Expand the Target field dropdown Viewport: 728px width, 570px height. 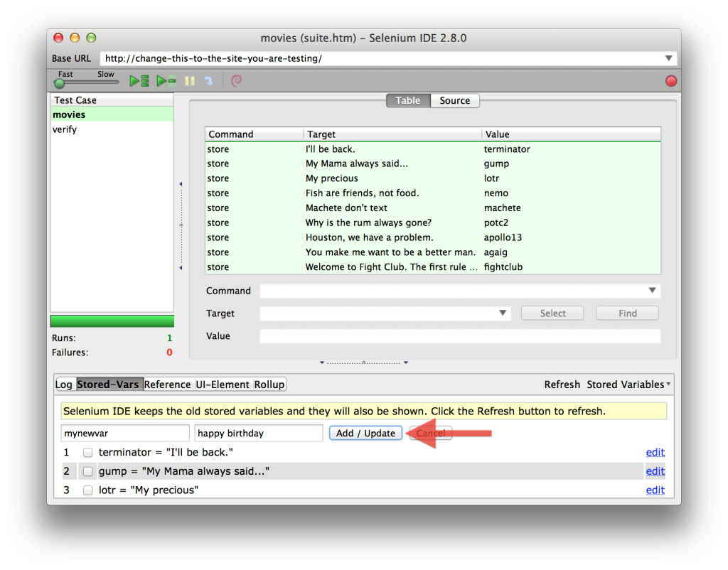click(503, 313)
